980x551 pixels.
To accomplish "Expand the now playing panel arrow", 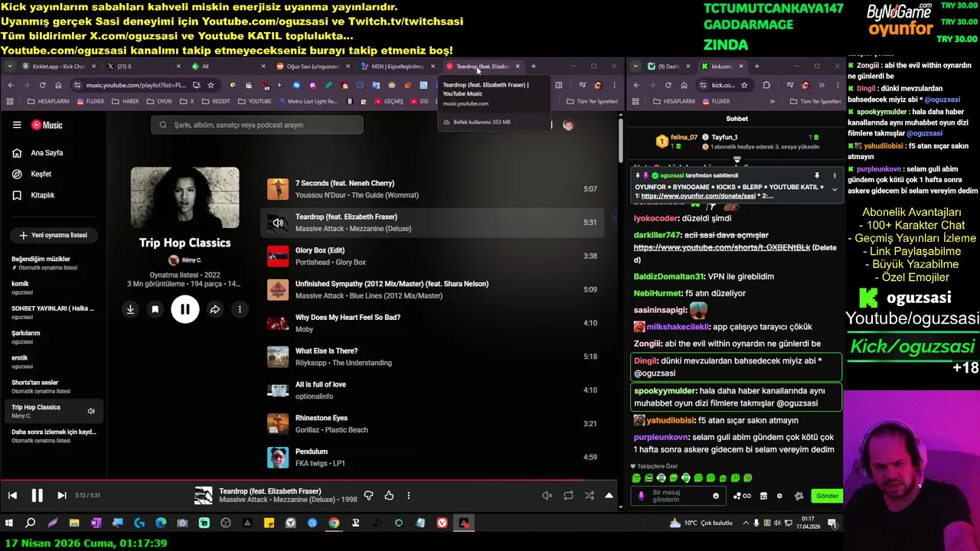I will (609, 495).
